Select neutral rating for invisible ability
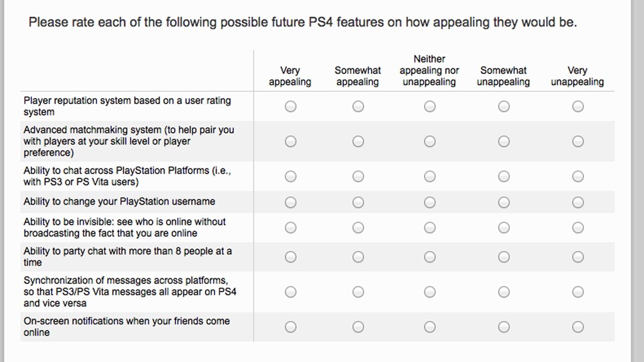Screen dimensions: 644x362 click(x=430, y=228)
